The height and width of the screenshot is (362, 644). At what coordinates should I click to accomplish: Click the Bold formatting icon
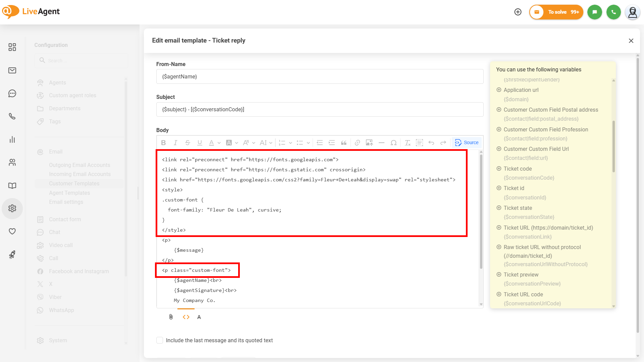coord(163,143)
